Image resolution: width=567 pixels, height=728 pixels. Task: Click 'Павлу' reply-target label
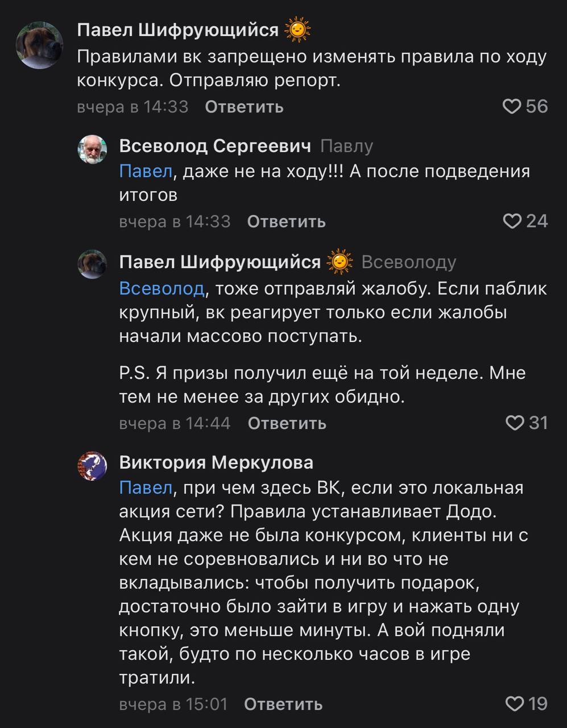click(x=347, y=146)
